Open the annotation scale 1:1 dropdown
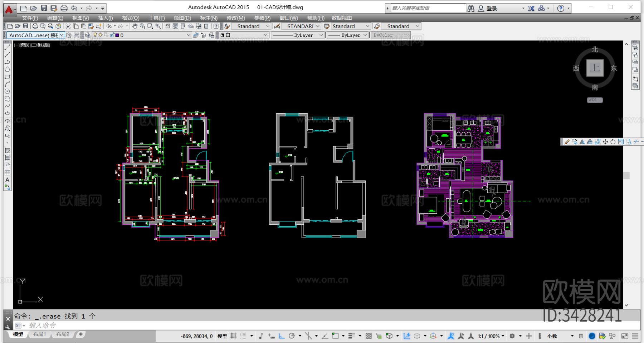Viewport: 644px width, 343px height. (491, 336)
